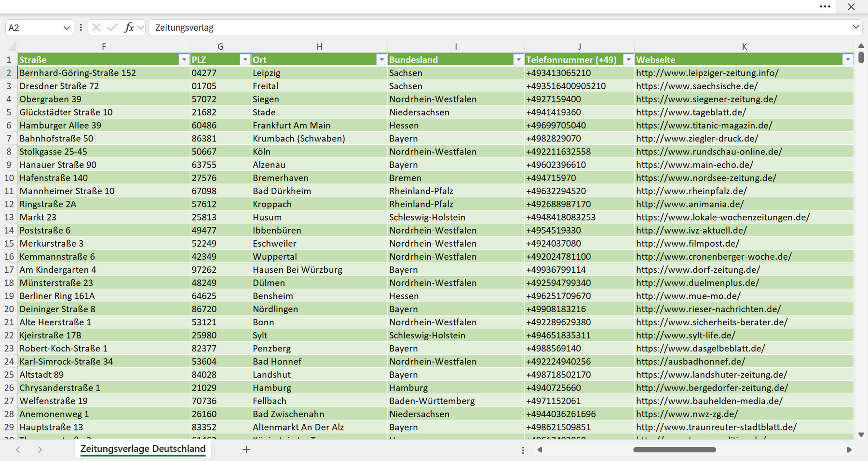The height and width of the screenshot is (461, 868).
Task: Open link http://www.leipziger-zeitung.info/
Action: click(x=707, y=73)
